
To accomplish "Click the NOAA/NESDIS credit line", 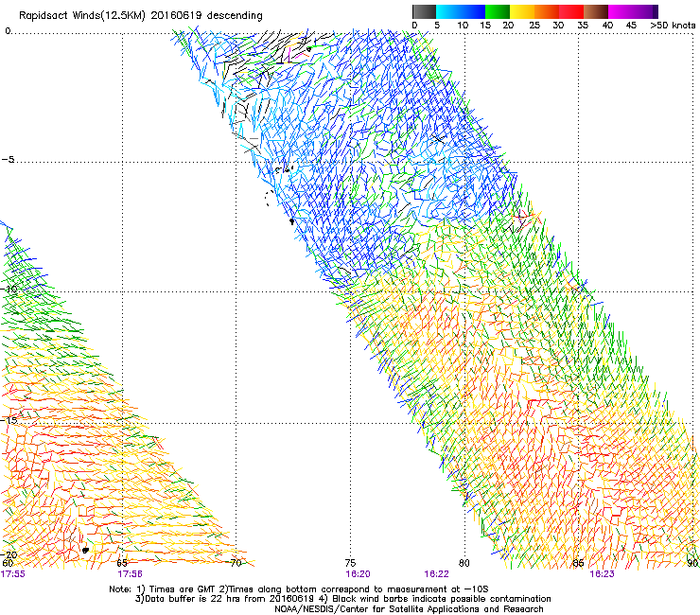I will (409, 609).
